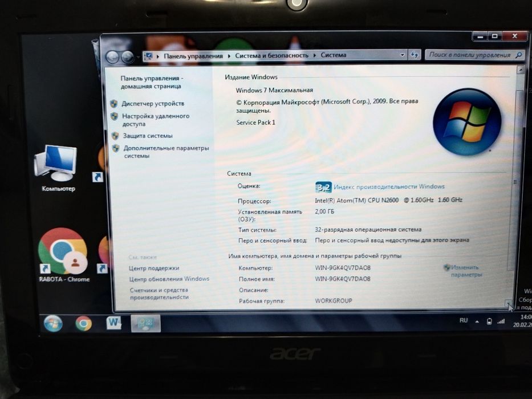
Task: Open Windows Start button
Action: 53,323
